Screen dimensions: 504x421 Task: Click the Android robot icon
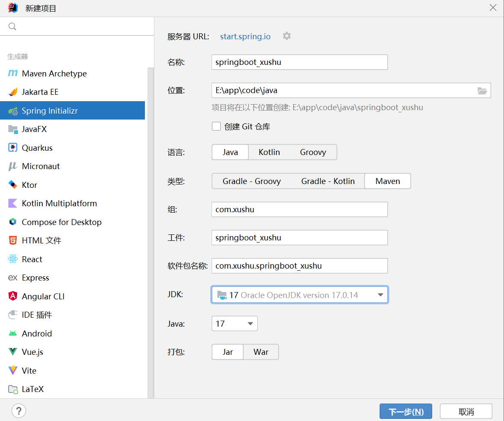(x=13, y=333)
